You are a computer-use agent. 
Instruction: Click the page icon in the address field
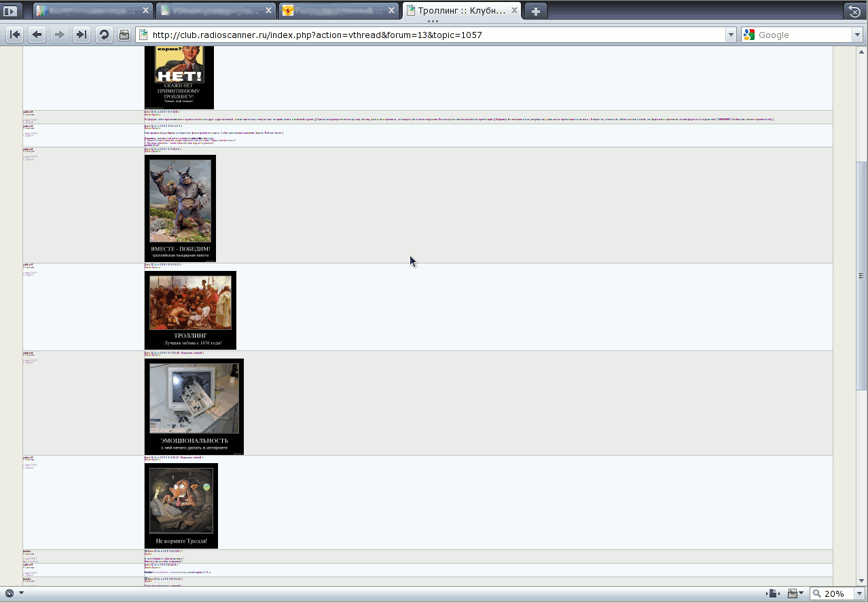[144, 35]
